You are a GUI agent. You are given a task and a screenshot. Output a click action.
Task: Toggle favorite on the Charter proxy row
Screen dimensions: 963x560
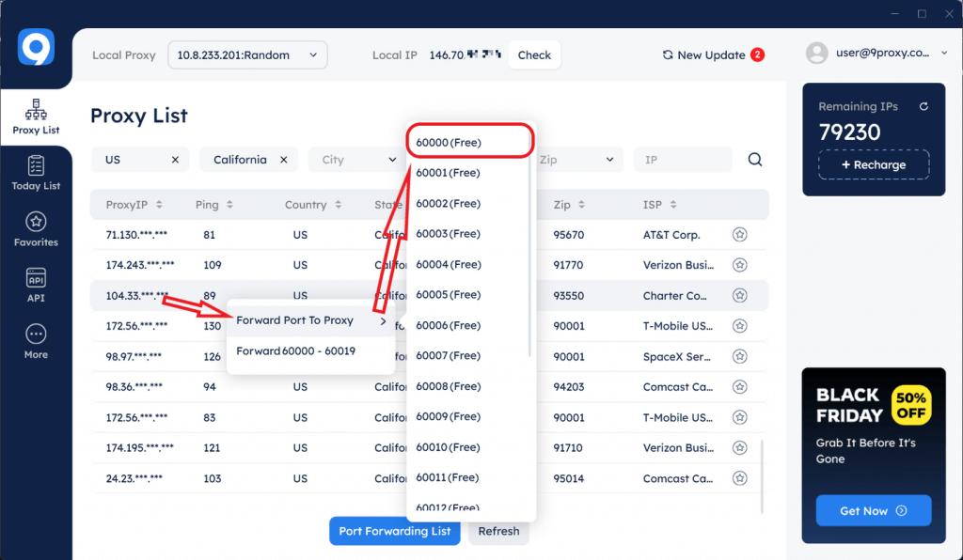click(739, 295)
